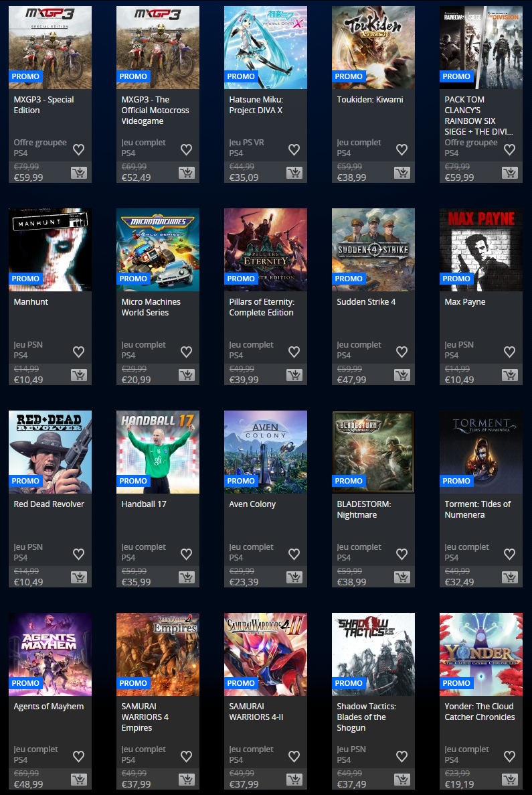Add Yonder: The Cloud Catcher Chronicles to cart
The image size is (532, 795).
509,780
